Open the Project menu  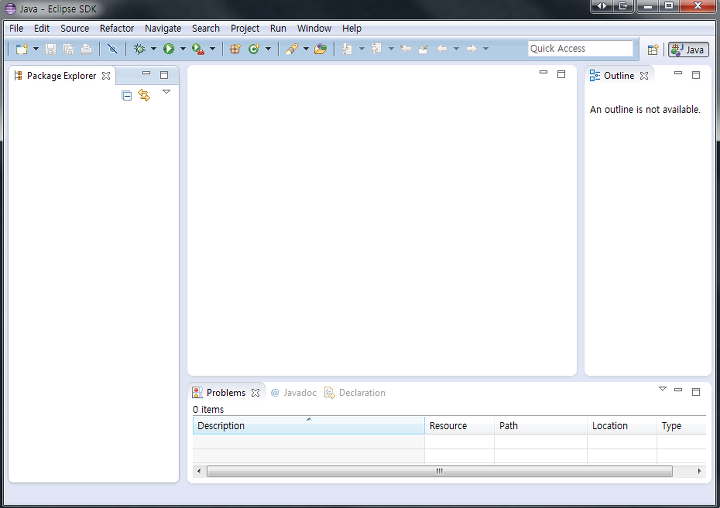(x=245, y=28)
